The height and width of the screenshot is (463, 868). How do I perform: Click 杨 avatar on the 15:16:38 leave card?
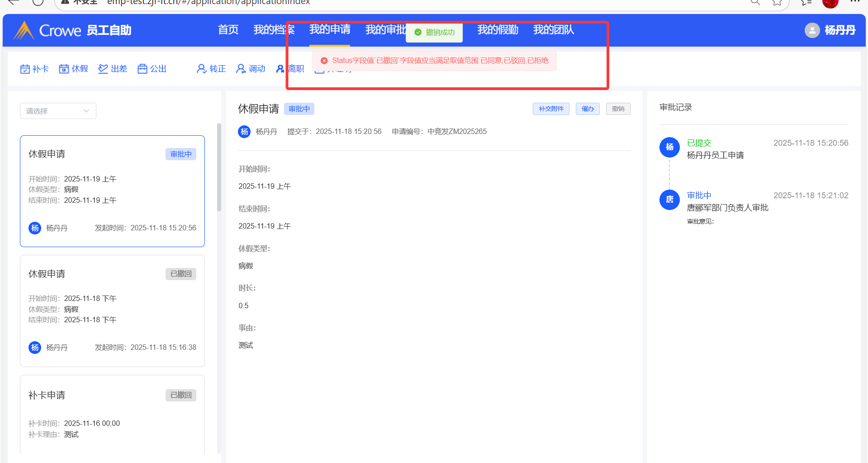pos(35,348)
